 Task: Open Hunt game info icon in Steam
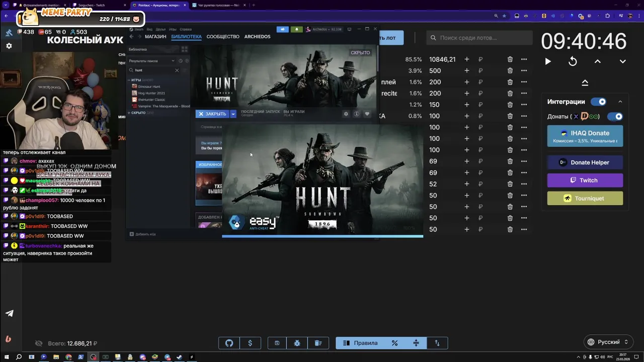pyautogui.click(x=356, y=114)
